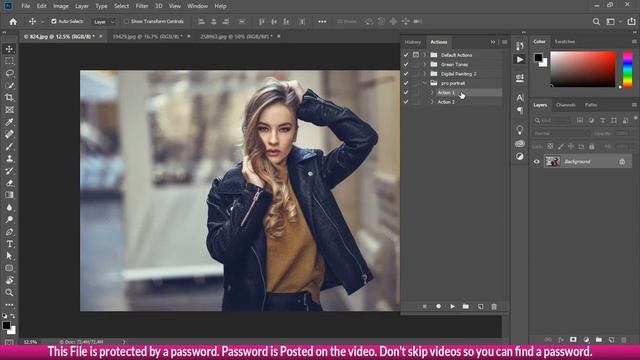Viewport: 640px width, 360px height.
Task: Select the Clone Stamp tool
Action: pos(9,159)
